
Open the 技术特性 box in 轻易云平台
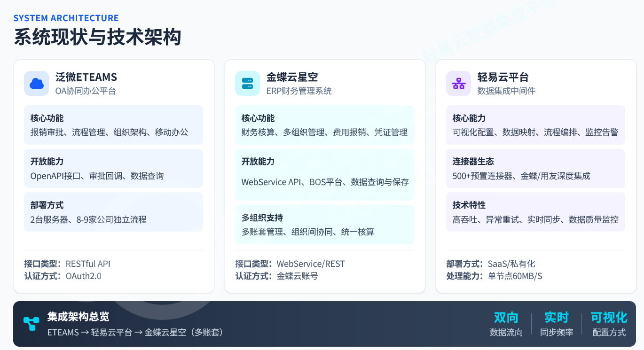click(535, 212)
